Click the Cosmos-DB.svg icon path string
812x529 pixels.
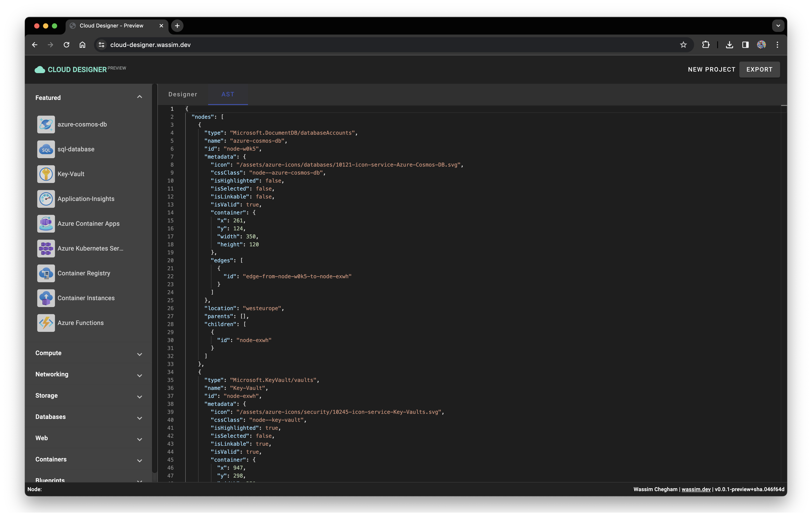coord(349,165)
